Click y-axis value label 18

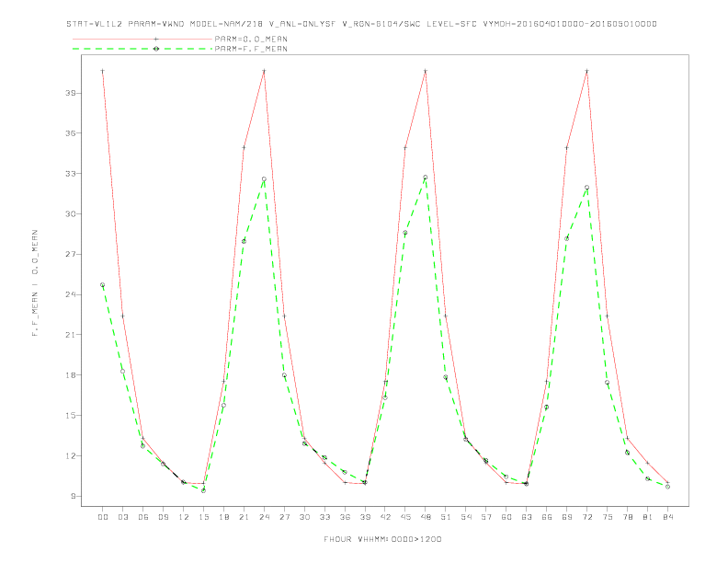point(71,374)
